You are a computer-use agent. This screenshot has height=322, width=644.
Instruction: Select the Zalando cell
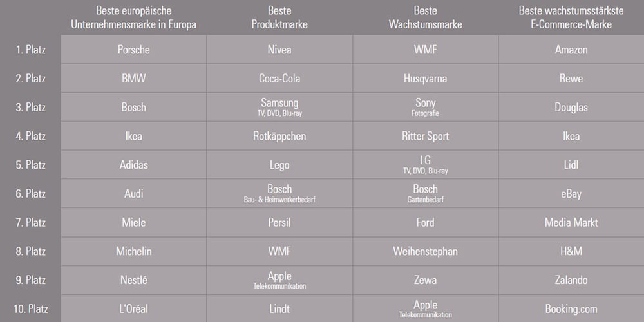click(x=571, y=280)
